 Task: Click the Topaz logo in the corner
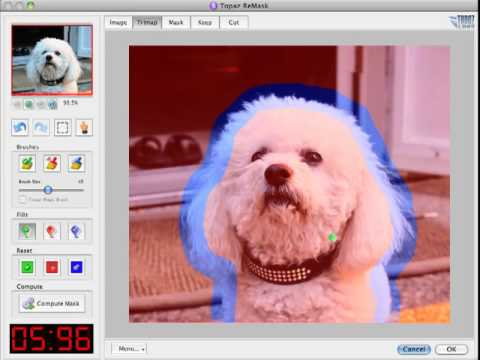click(x=462, y=22)
